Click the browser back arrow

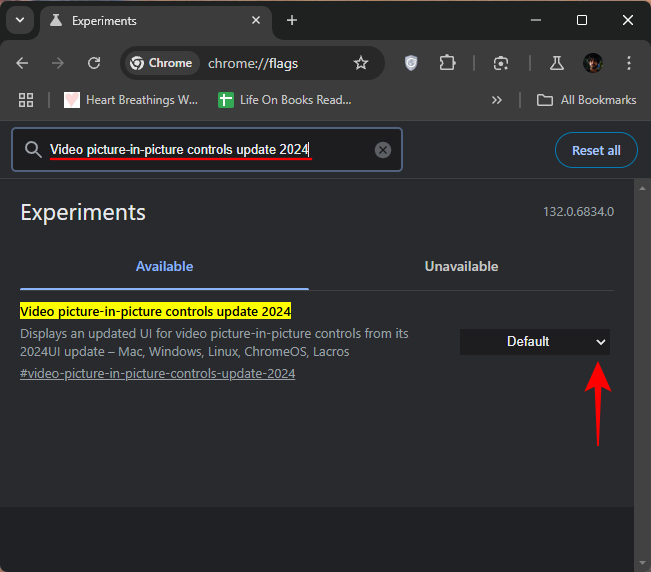point(23,63)
